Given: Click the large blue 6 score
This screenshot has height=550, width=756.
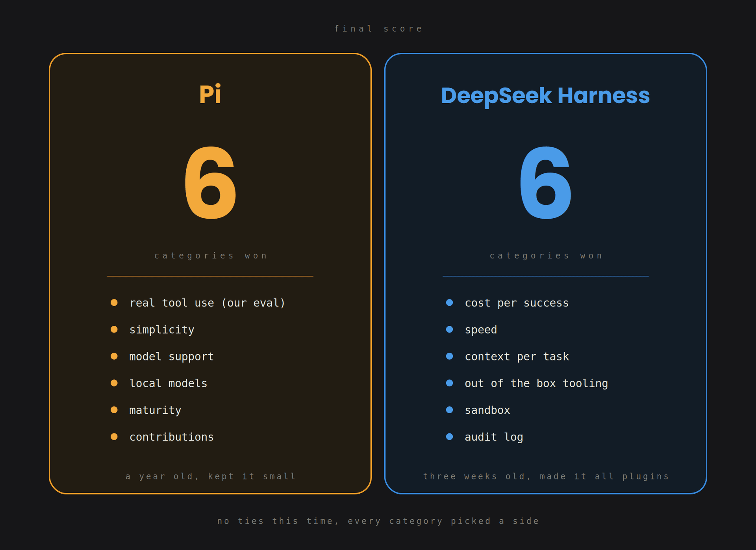Looking at the screenshot, I should 546,183.
